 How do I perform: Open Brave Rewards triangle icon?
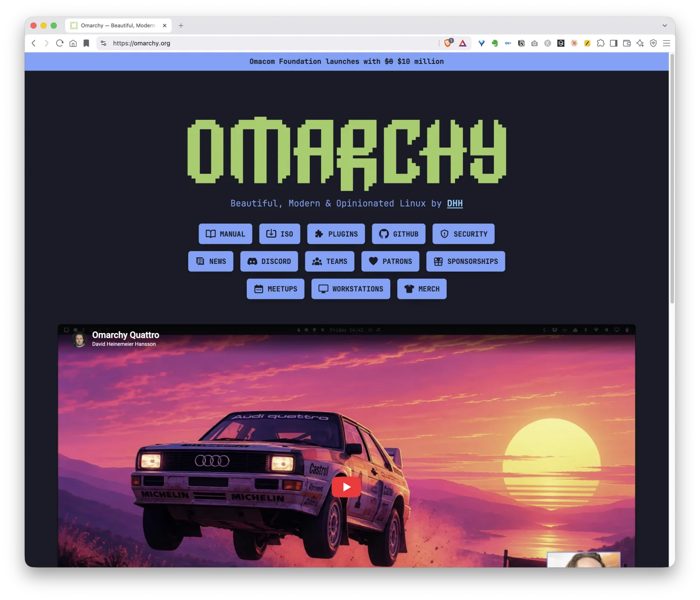coord(462,43)
